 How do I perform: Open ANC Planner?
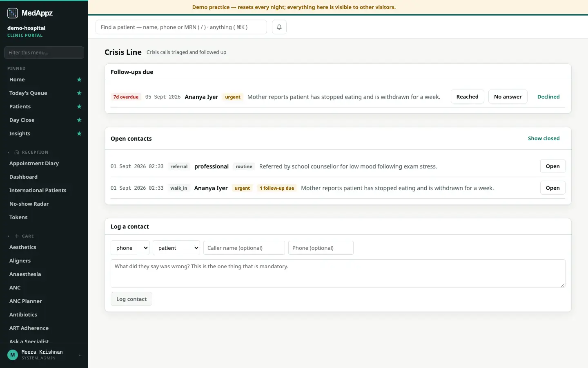pos(26,301)
